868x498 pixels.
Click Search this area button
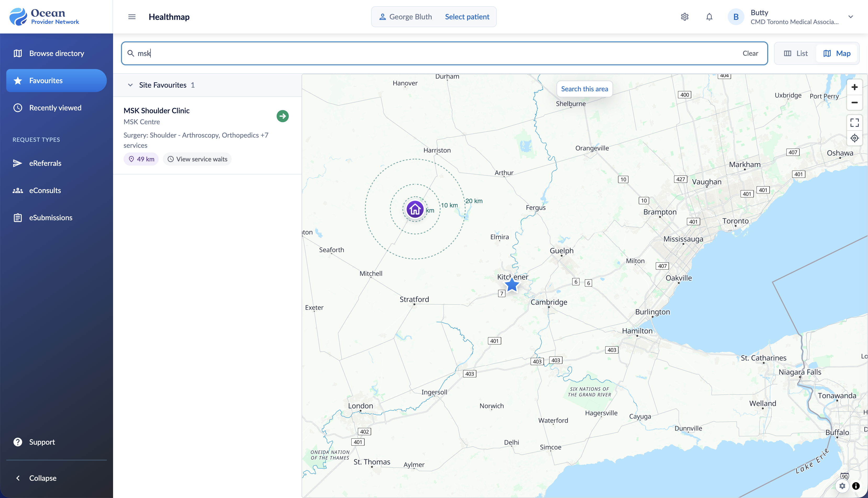pyautogui.click(x=584, y=89)
